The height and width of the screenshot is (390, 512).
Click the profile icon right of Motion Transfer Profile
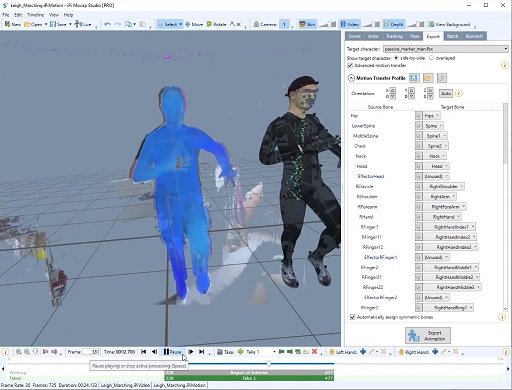pos(414,78)
